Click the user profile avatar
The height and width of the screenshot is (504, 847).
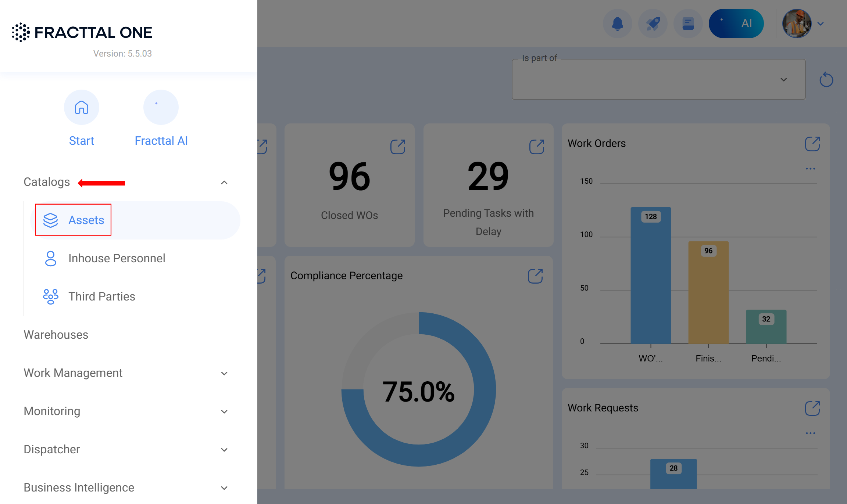pos(797,24)
